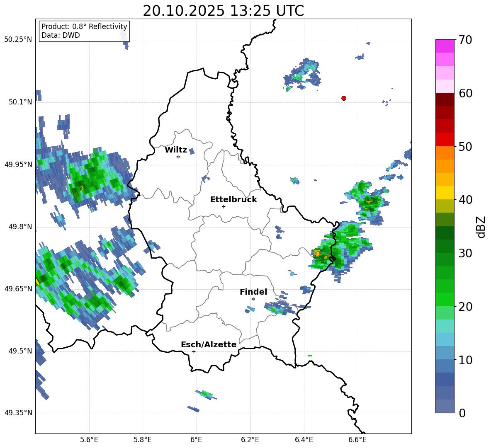The image size is (491, 448).
Task: Click the 6.2°E longitude label
Action: pyautogui.click(x=250, y=440)
